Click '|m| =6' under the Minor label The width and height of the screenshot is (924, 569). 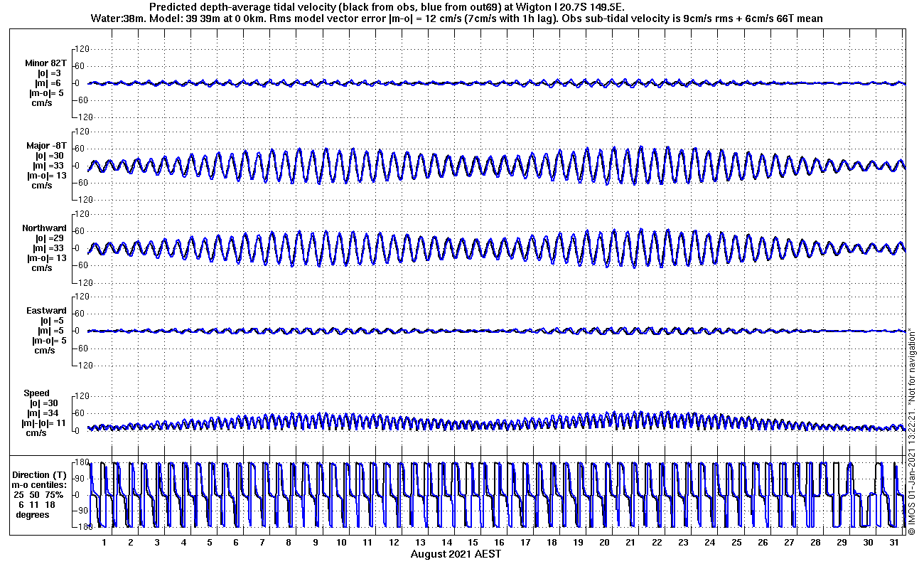point(50,83)
